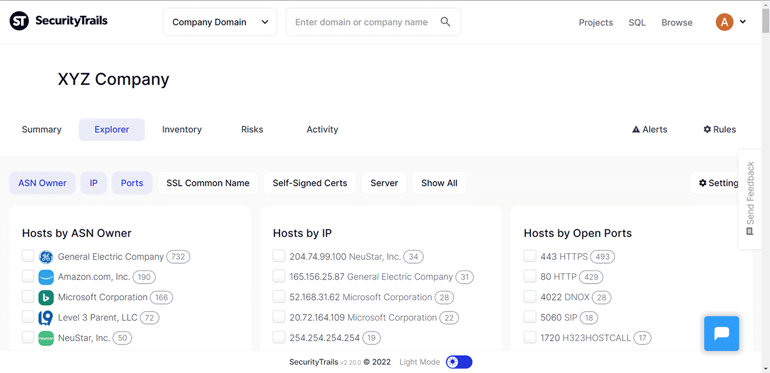Check the 204.74.99.100 host checkbox
The height and width of the screenshot is (373, 770).
(279, 256)
